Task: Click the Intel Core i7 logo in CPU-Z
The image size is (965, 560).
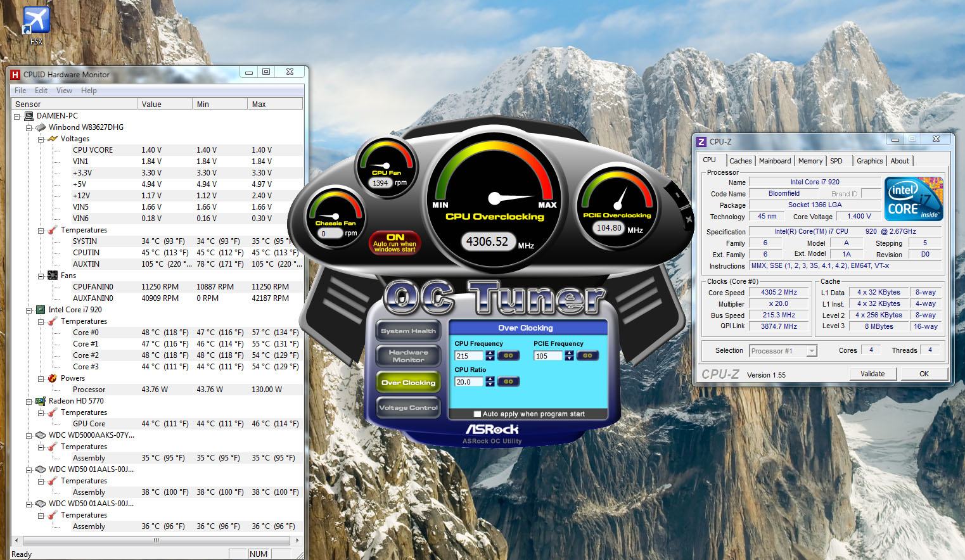Action: point(913,199)
